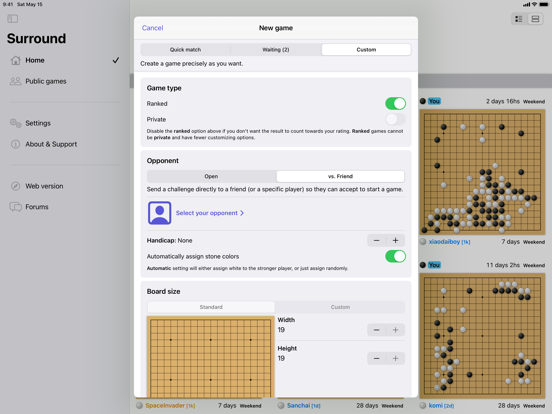Click the white stone icon beside xiaodaiboy
Screen dimensions: 552x414
[x=423, y=242]
